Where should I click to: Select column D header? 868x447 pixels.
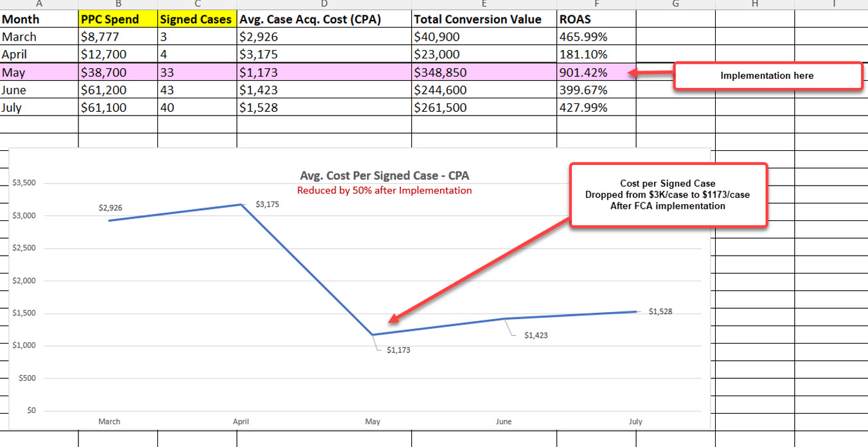pyautogui.click(x=324, y=4)
